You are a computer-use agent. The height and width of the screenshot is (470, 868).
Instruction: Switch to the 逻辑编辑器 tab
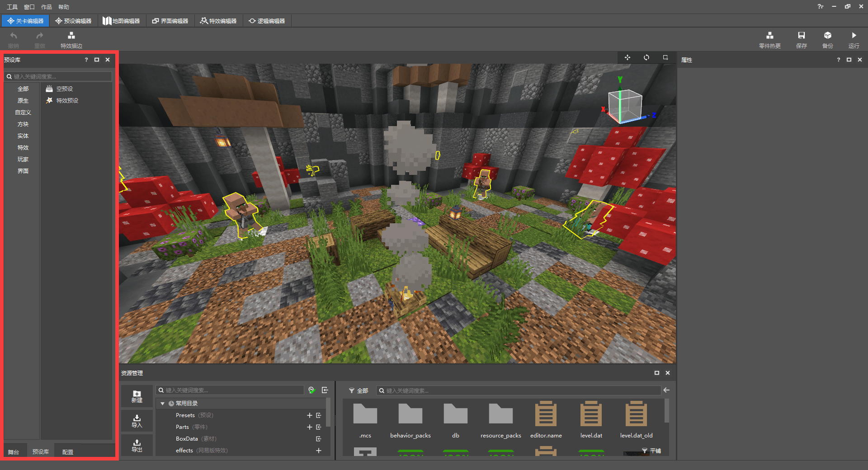[x=267, y=21]
